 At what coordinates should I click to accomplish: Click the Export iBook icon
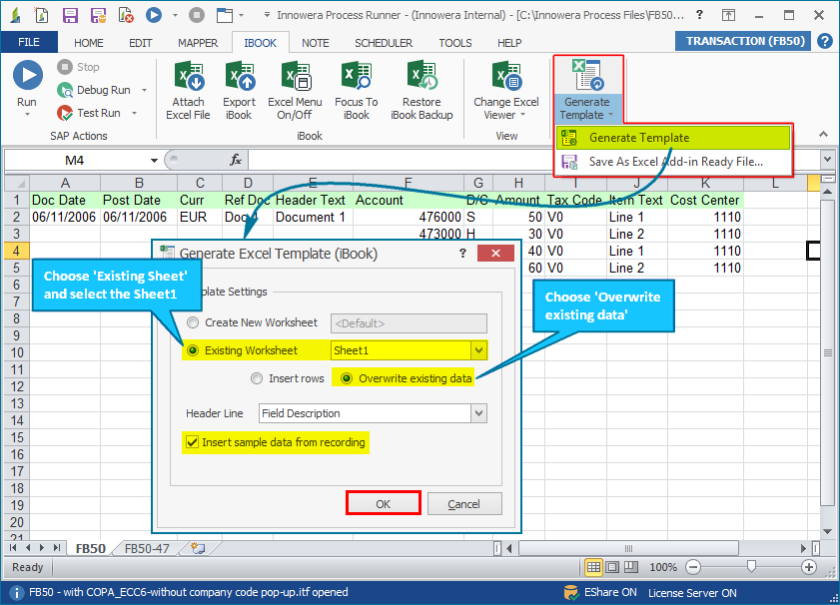(x=239, y=77)
